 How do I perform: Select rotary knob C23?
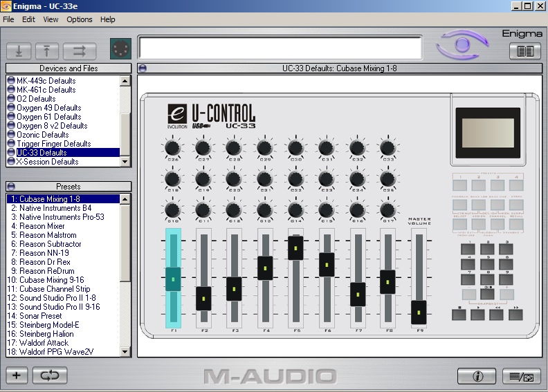pyautogui.click(x=326, y=179)
